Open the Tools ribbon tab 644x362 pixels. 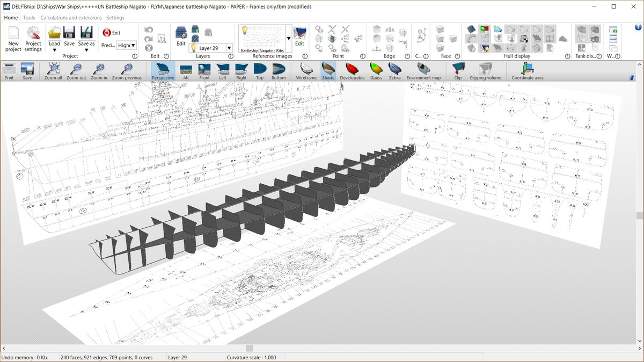[x=29, y=18]
